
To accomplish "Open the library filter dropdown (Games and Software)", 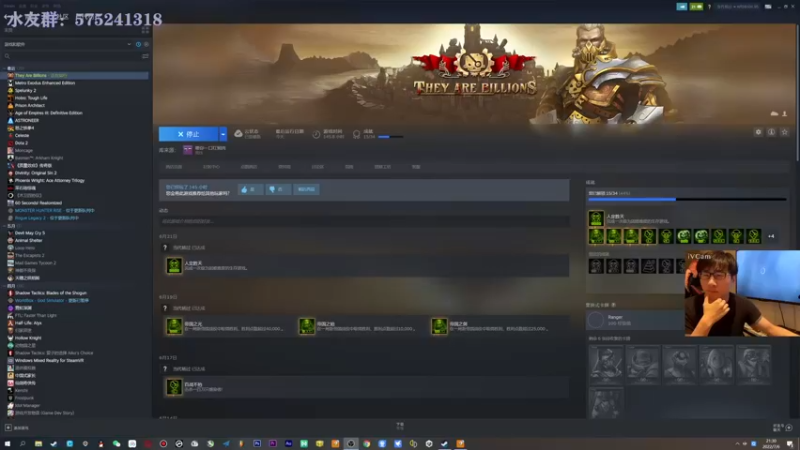I will pyautogui.click(x=67, y=44).
